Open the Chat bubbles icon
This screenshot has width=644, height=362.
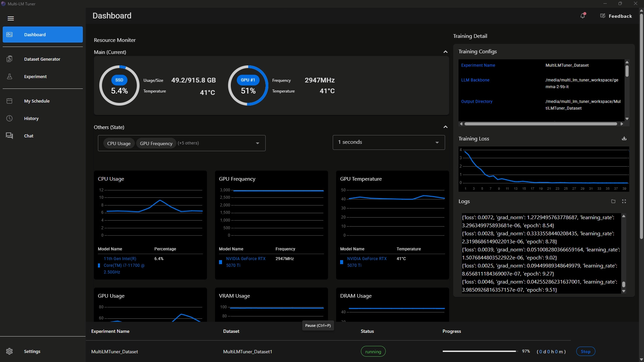9,136
